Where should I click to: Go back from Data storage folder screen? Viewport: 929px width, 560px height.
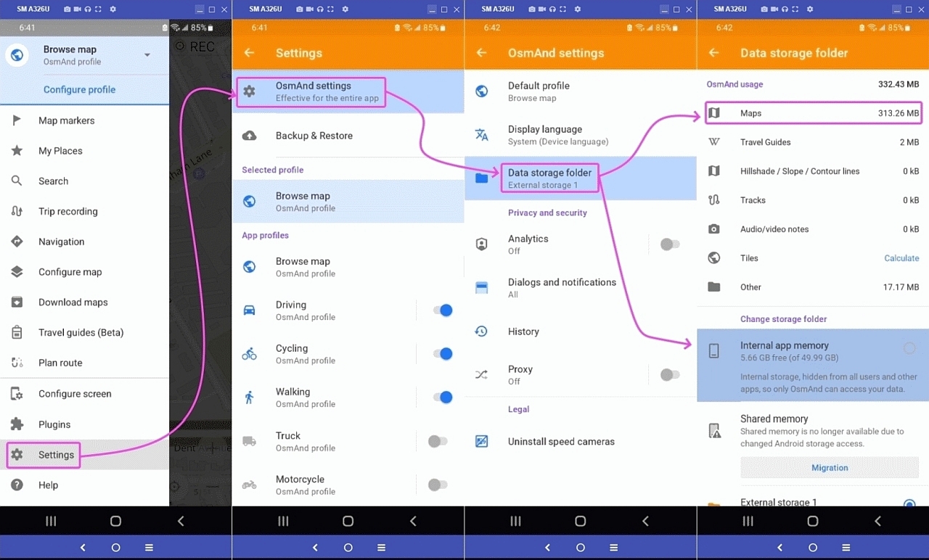coord(714,53)
